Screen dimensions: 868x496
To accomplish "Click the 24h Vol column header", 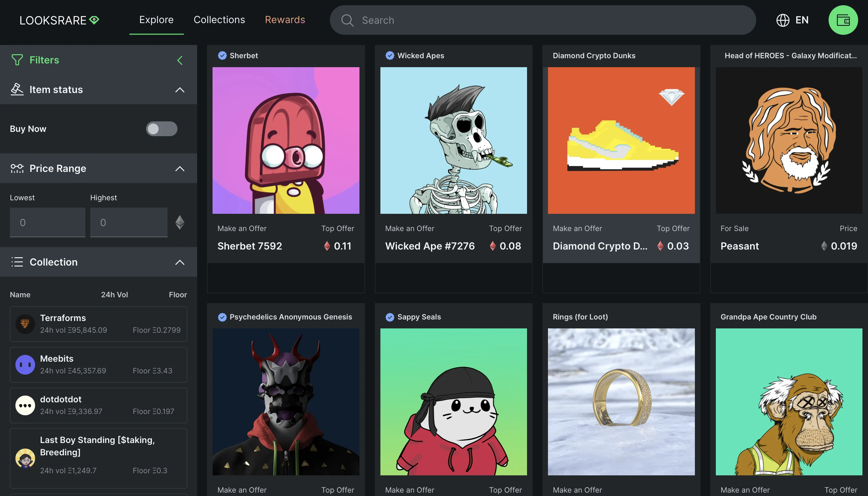I will pos(114,295).
